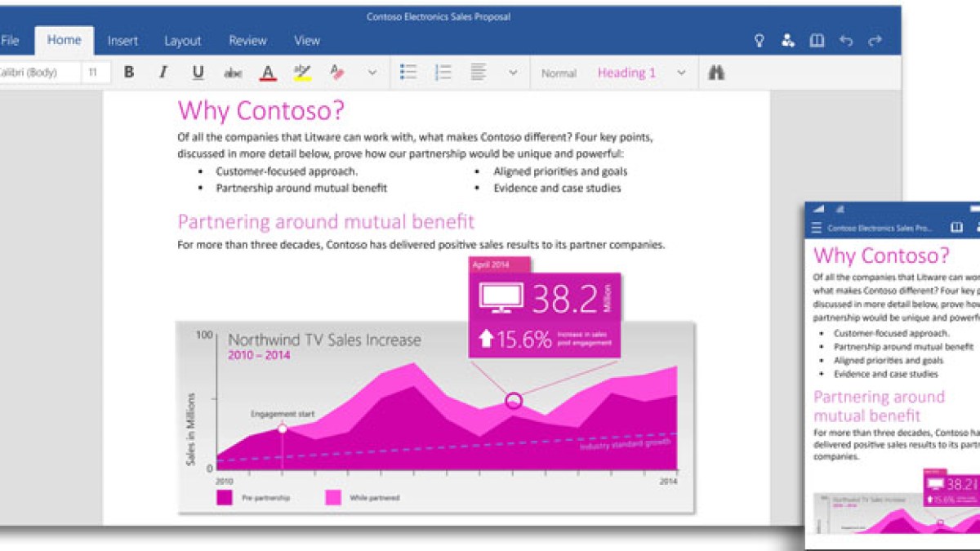The width and height of the screenshot is (980, 551).
Task: Open paragraph alignment options
Action: (479, 73)
